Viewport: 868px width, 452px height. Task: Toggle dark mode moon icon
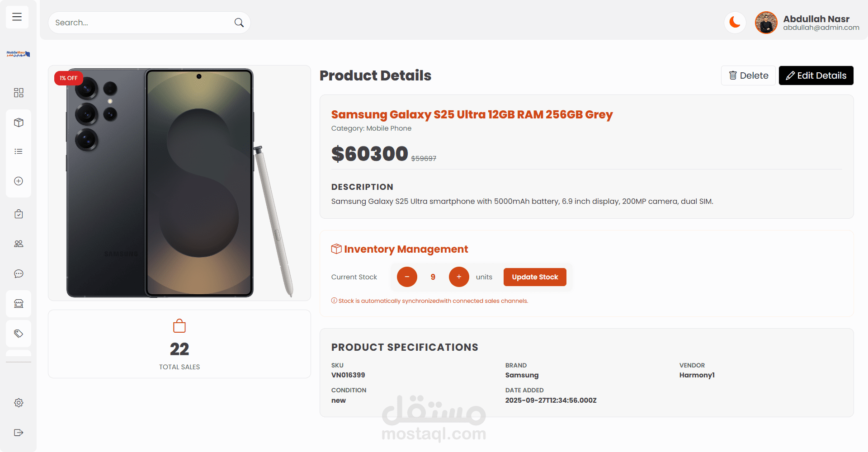click(735, 22)
